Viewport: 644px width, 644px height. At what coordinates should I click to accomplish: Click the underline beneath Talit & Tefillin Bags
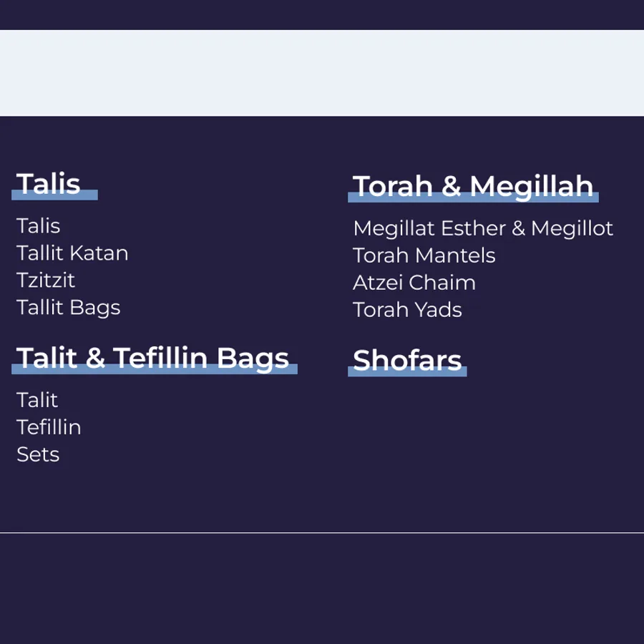(x=155, y=369)
